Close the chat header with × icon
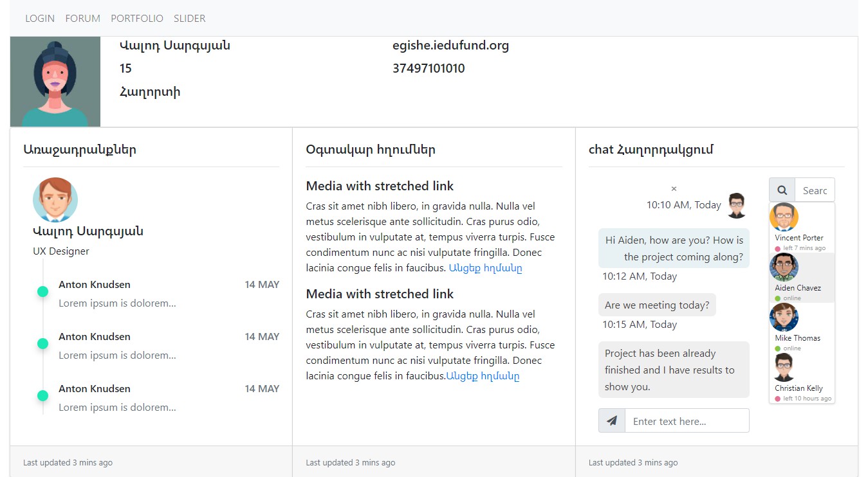 pos(674,189)
